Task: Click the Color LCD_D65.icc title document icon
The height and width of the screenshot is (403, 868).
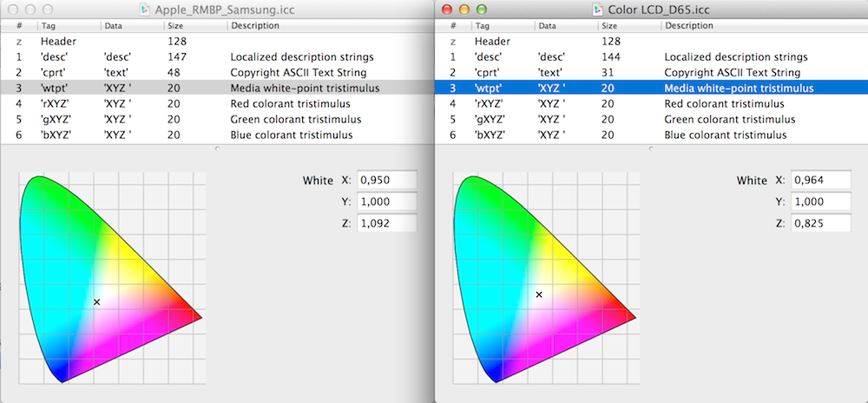Action: (597, 10)
